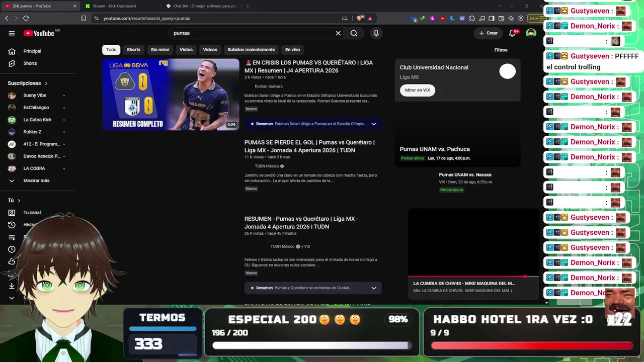Select the Todo filter chip
644x362 pixels.
pos(111,50)
